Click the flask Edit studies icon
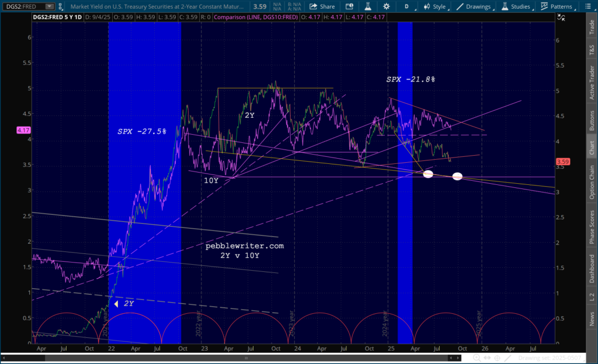This screenshot has width=598, height=364. (x=368, y=6)
